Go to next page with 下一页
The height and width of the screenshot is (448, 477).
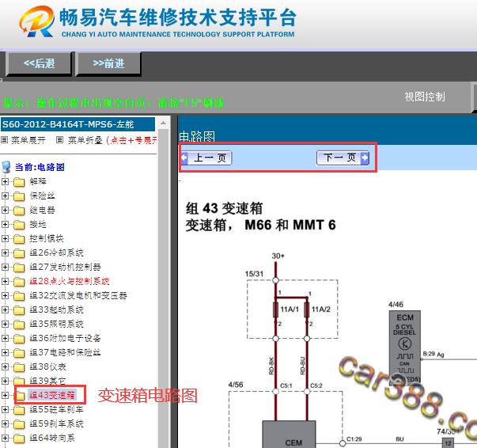(343, 158)
